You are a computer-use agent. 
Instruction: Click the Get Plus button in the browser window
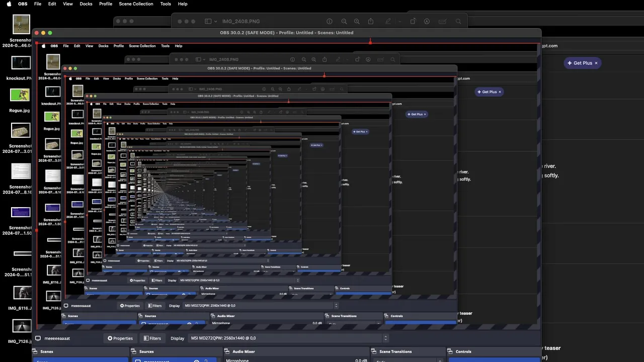[583, 63]
